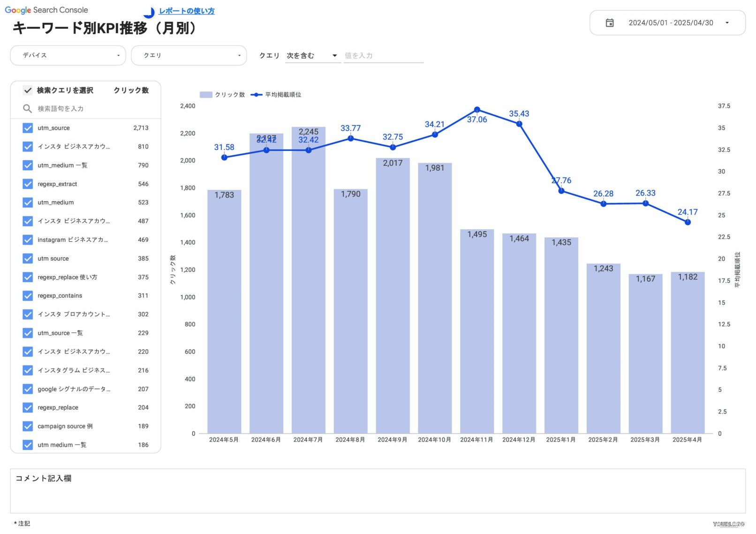Viewport: 756px width, 534px height.
Task: Click the クリック数 legend swatch
Action: [206, 95]
